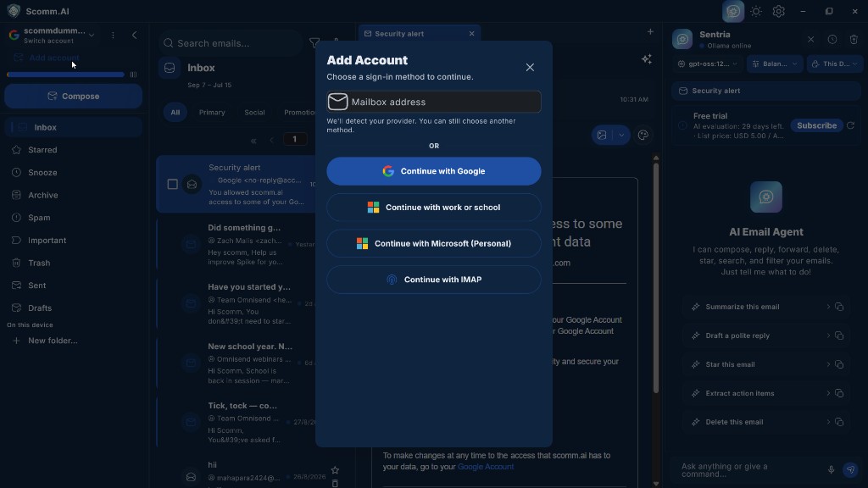Open the Sent folder

click(x=36, y=286)
